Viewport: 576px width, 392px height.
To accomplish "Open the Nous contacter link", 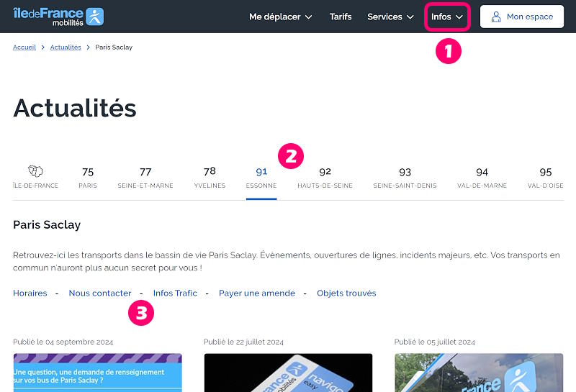I will [100, 293].
